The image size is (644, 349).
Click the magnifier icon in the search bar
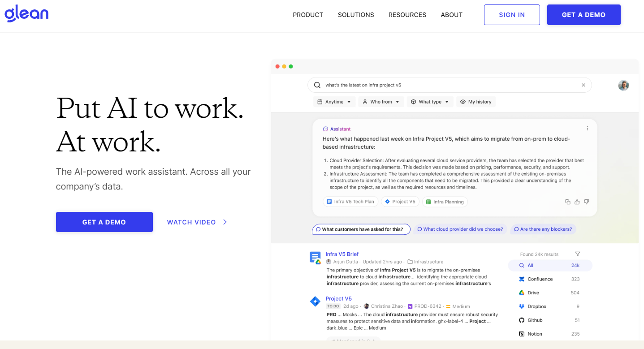pos(317,85)
